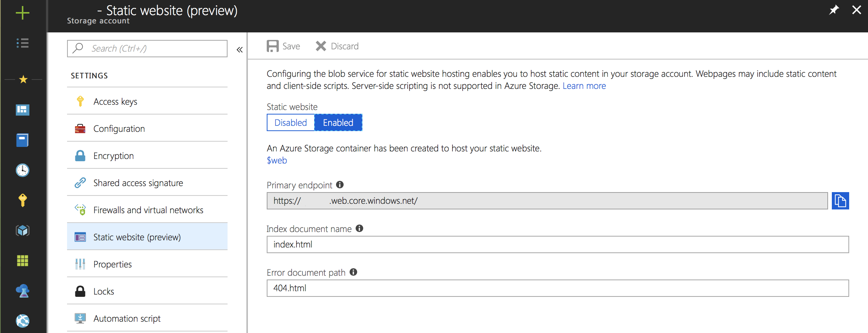Image resolution: width=868 pixels, height=333 pixels.
Task: Open Locks settings
Action: [147, 291]
